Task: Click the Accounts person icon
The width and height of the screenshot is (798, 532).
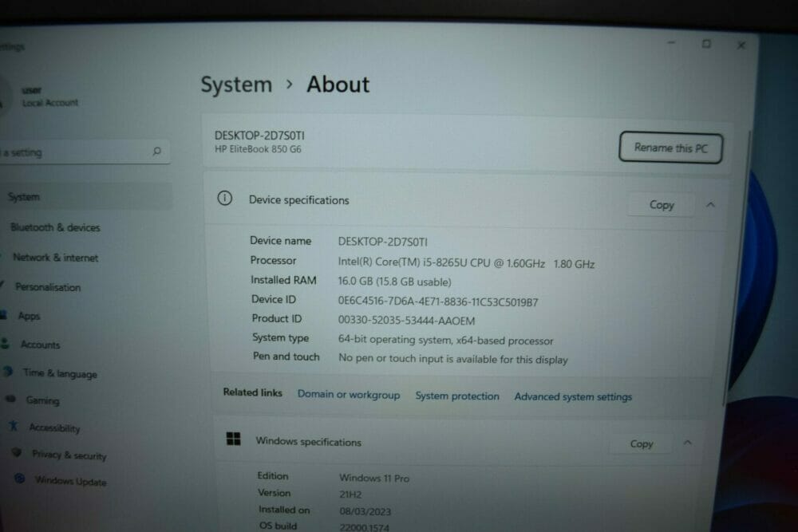Action: [5, 343]
